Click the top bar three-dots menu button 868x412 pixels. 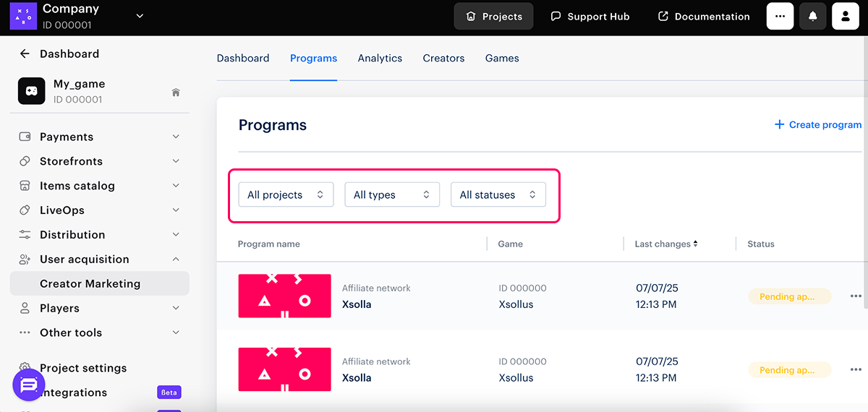780,16
